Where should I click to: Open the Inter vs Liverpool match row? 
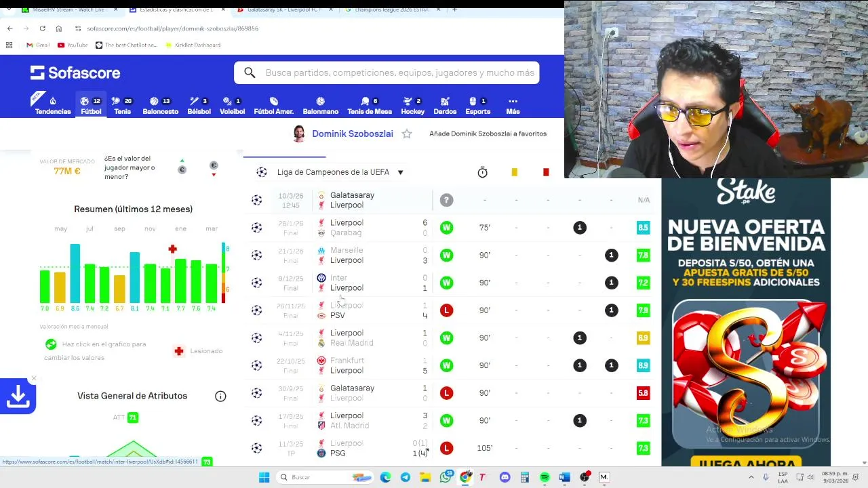[450, 283]
